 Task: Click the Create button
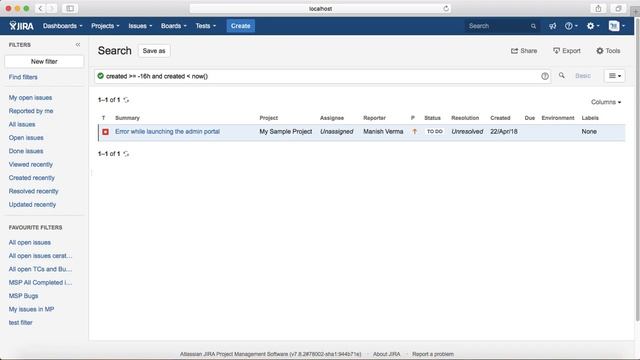(240, 26)
